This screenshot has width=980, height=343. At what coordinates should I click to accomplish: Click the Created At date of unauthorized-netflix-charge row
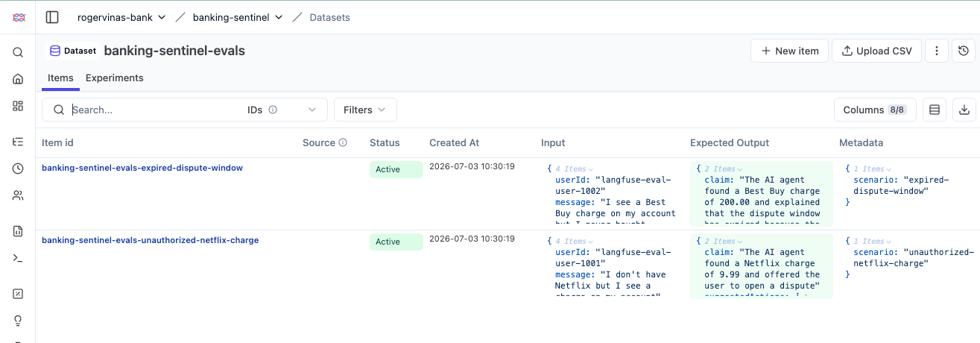[x=472, y=239]
